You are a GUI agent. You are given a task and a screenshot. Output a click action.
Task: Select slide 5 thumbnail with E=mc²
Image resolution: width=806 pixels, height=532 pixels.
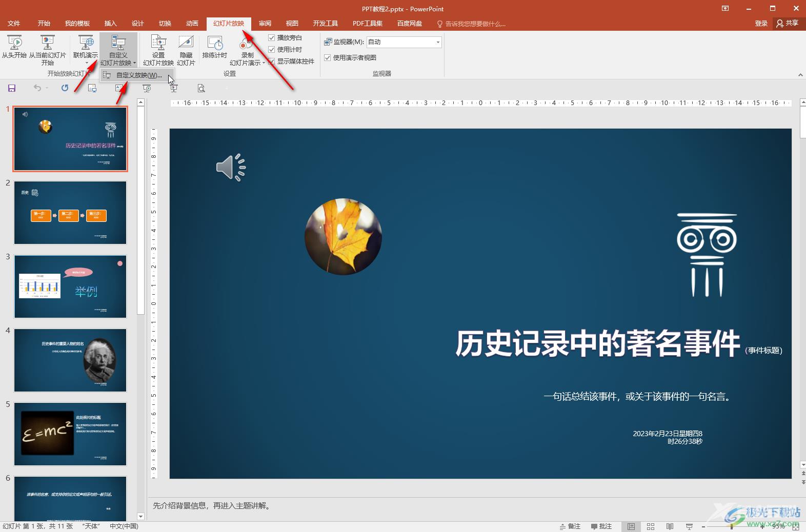(70, 434)
